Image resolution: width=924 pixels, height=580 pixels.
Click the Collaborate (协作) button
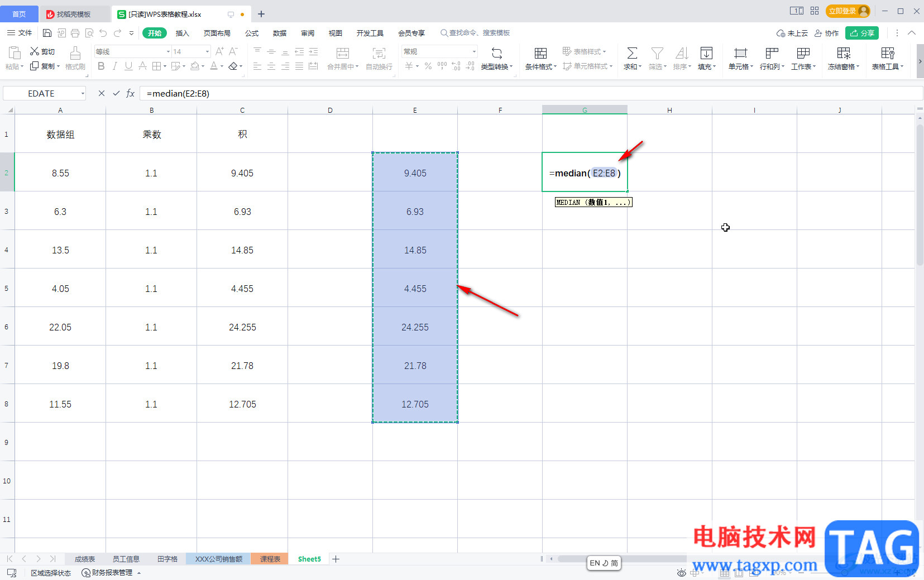[827, 33]
